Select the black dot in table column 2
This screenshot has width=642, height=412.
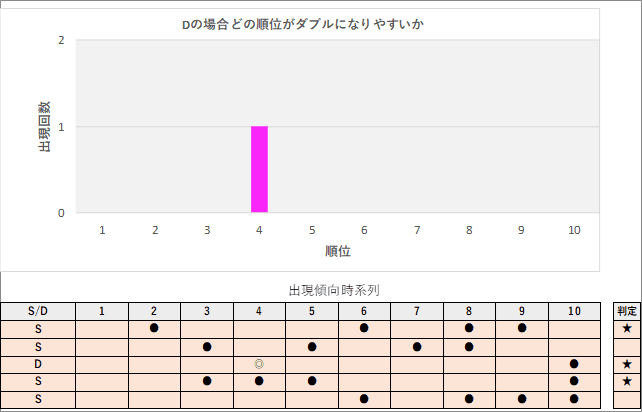coord(154,328)
